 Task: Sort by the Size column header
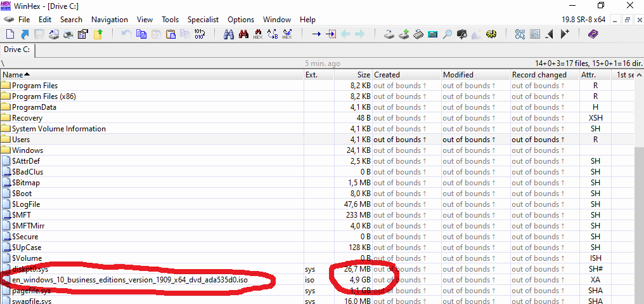point(353,74)
